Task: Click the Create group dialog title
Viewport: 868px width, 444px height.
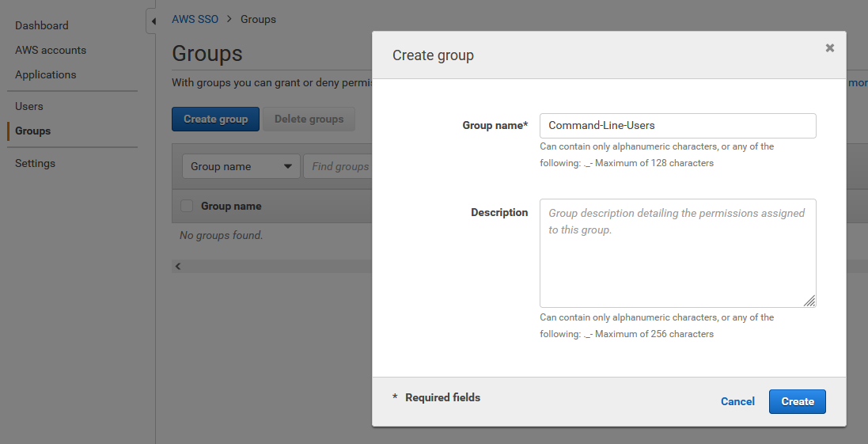Action: click(433, 55)
